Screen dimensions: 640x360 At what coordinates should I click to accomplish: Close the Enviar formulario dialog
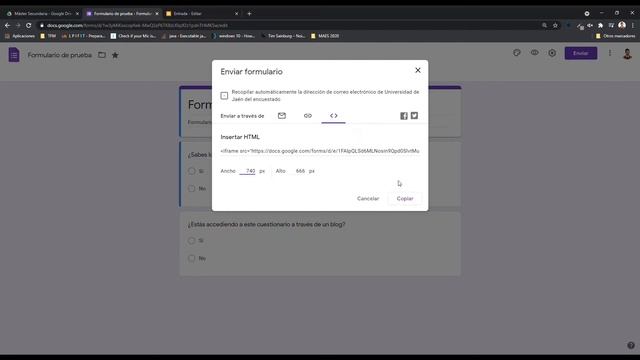coord(418,70)
